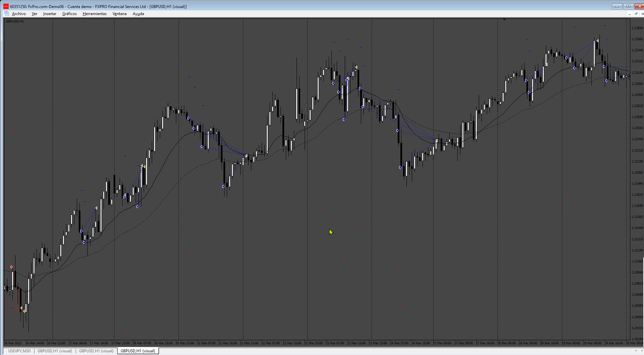Viewport: 644px width, 355px height.
Task: Click the 20 Mar 15:00 time axis label
Action: coord(163,343)
